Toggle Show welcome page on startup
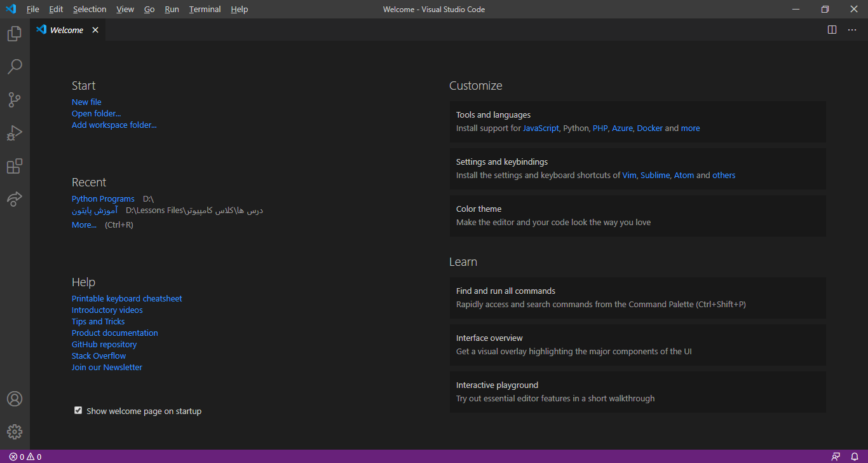Viewport: 868px width, 463px height. click(78, 411)
